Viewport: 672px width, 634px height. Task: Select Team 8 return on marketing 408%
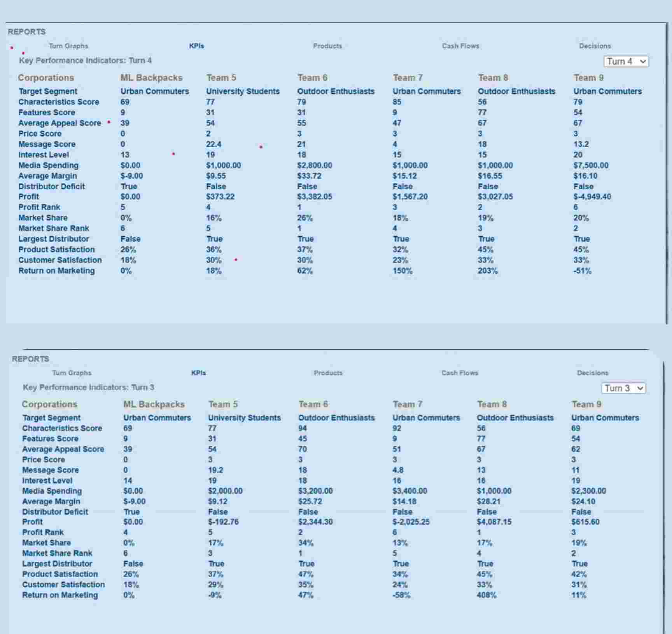[486, 595]
